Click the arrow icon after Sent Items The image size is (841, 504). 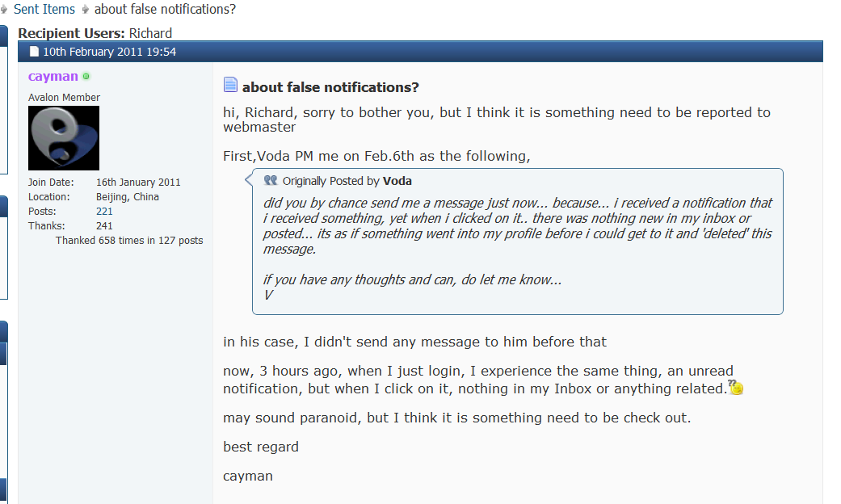pos(85,10)
